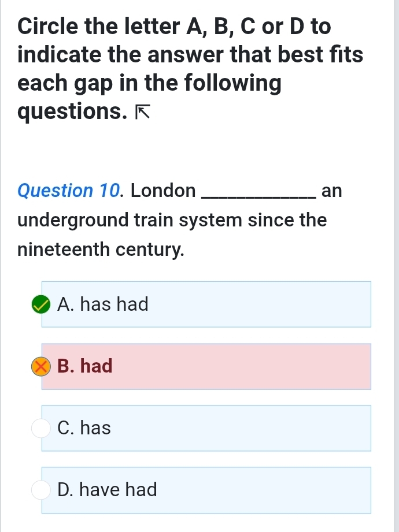Screen dimensions: 399x532
Task: Click the word "London" in the question
Action: (163, 190)
